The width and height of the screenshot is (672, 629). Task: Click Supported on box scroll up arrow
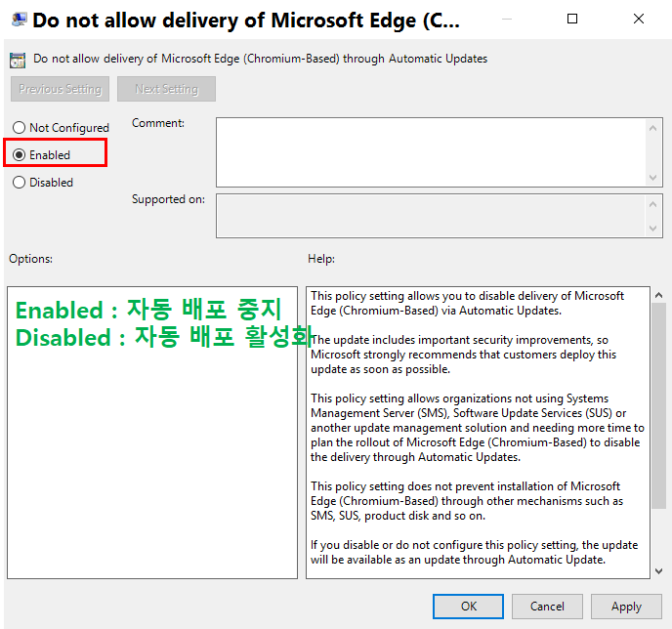[652, 204]
